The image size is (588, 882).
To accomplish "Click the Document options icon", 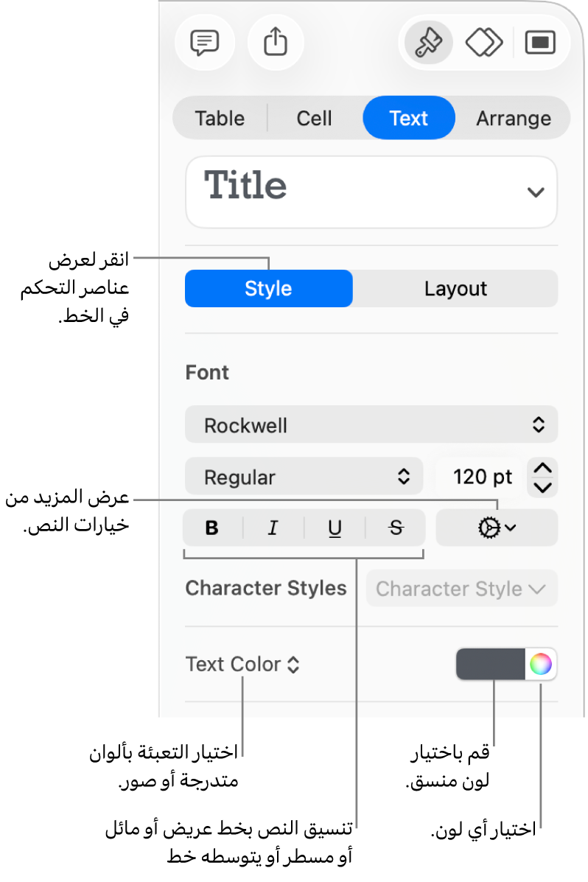I will (540, 43).
